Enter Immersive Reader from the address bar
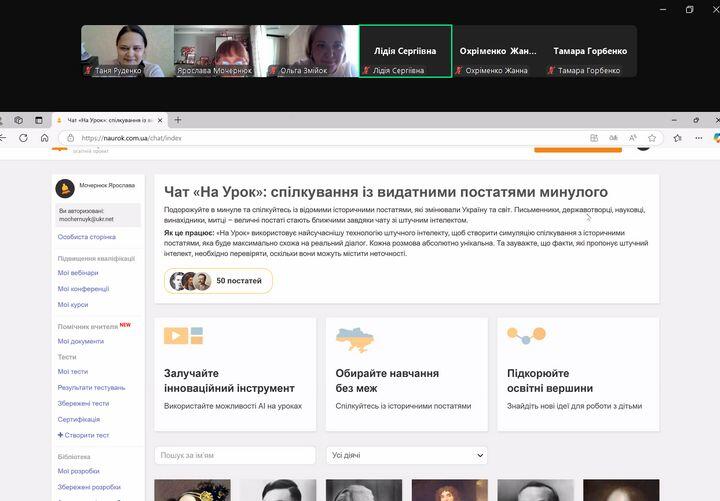The width and height of the screenshot is (720, 501). point(613,138)
